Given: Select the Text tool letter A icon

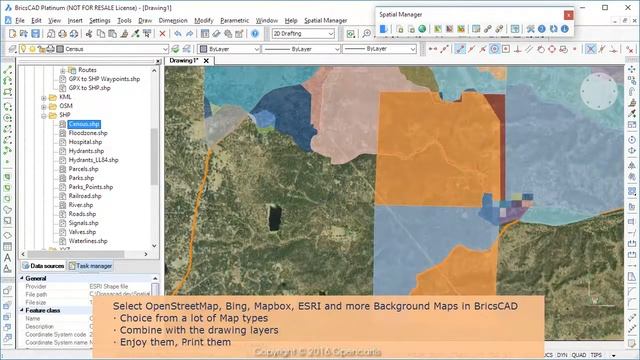Looking at the screenshot, I should [x=7, y=258].
